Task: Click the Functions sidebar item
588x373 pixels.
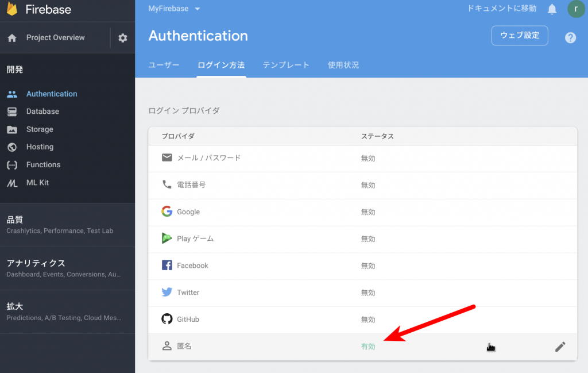Action: coord(42,164)
